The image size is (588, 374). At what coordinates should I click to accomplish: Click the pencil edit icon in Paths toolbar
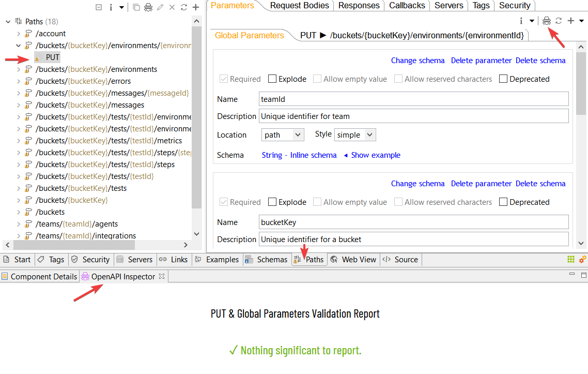(161, 7)
